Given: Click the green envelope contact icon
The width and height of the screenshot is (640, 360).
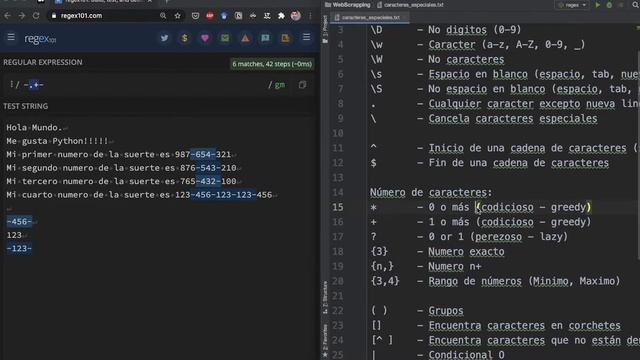Looking at the screenshot, I should point(225,38).
